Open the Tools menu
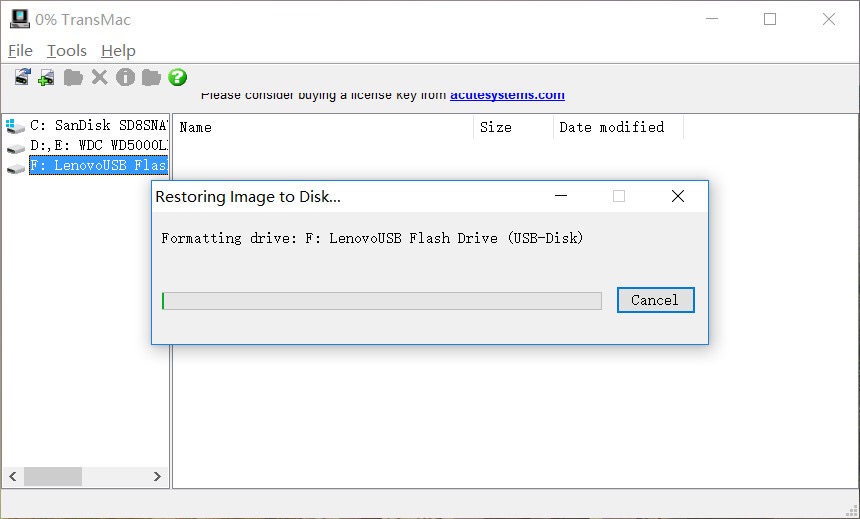The image size is (860, 519). click(x=67, y=50)
